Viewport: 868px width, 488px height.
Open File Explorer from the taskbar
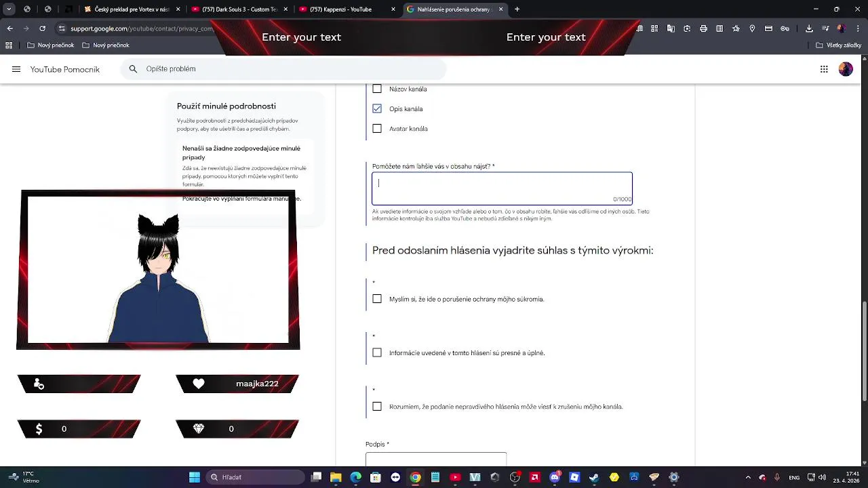pyautogui.click(x=336, y=477)
